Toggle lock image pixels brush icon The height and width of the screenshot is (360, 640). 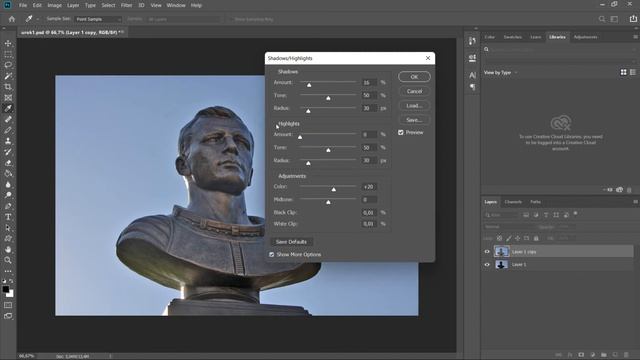click(x=509, y=238)
